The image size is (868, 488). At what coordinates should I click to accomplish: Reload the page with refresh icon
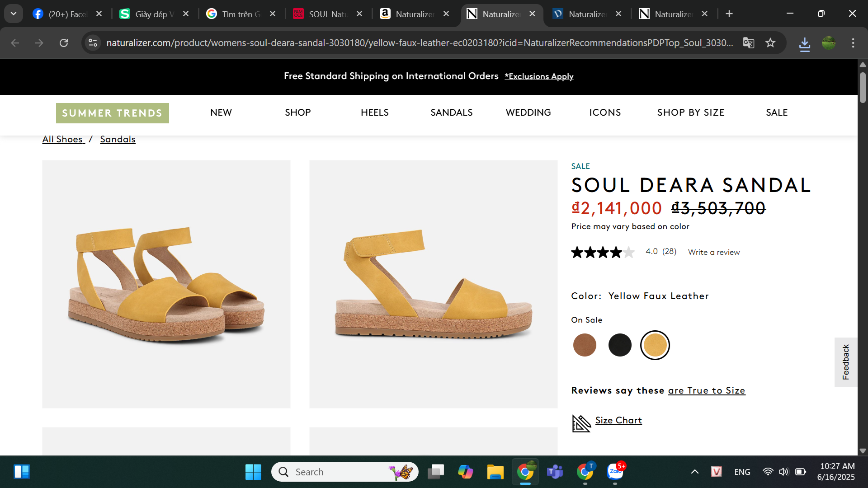click(x=64, y=43)
